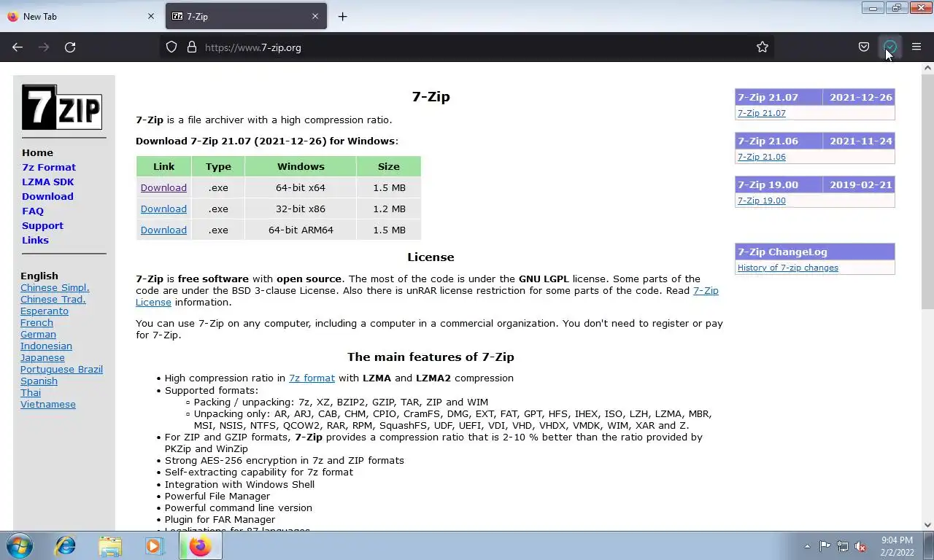Switch language to Chinese Simpl.

pyautogui.click(x=55, y=287)
